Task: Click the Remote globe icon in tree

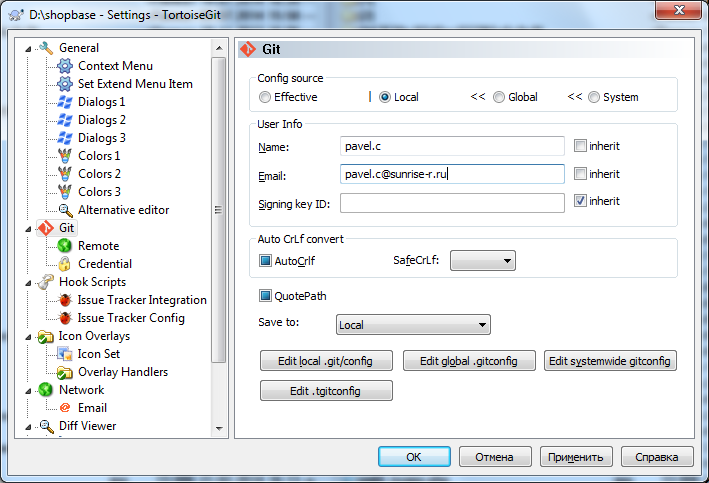Action: [64, 246]
